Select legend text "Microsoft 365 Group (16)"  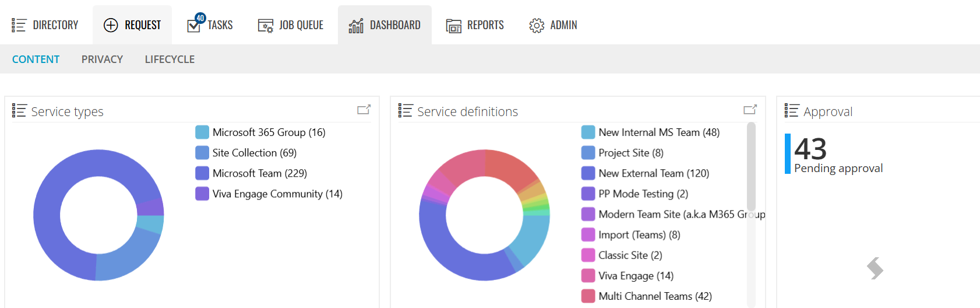pos(269,132)
